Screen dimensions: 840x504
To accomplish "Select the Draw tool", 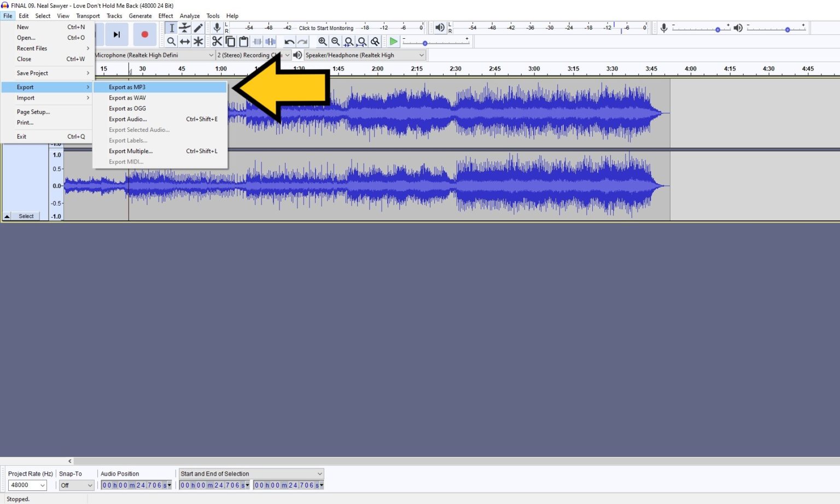I will [x=199, y=28].
